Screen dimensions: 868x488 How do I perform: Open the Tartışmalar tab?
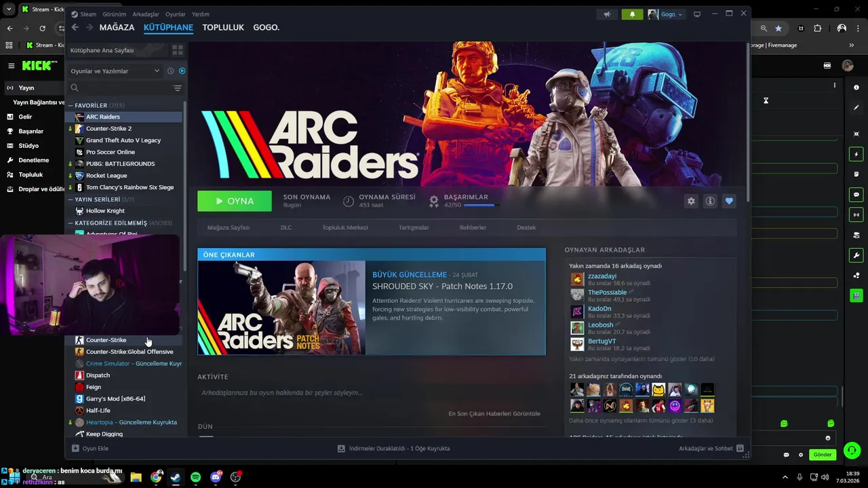(414, 228)
